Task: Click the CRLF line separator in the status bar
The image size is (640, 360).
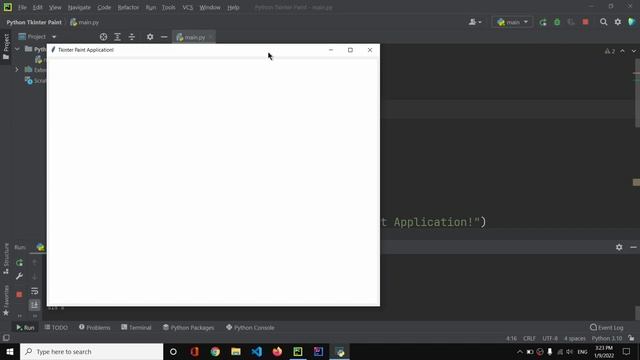Action: click(529, 338)
